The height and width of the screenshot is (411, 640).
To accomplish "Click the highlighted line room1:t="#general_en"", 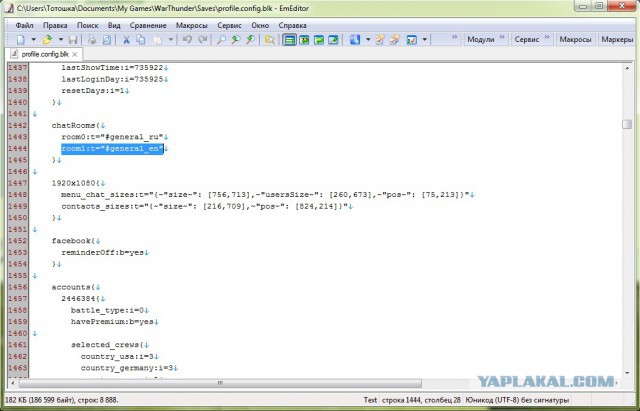I will click(x=112, y=149).
